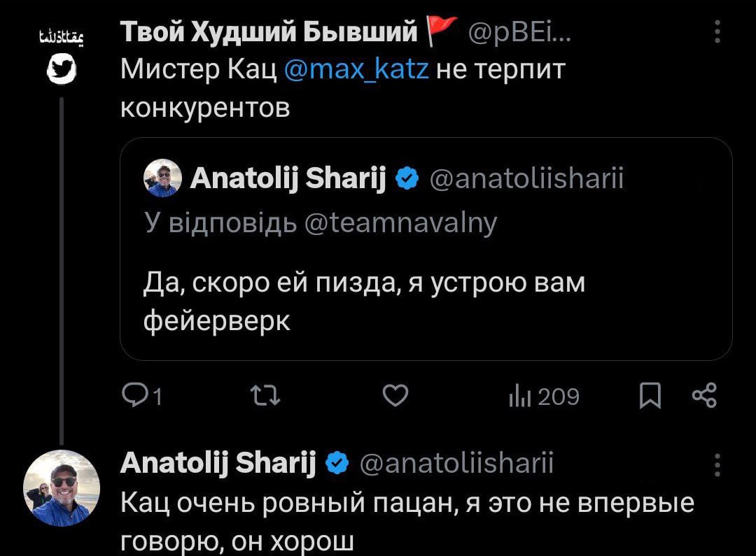
Task: Bookmark this tweet
Action: (650, 397)
